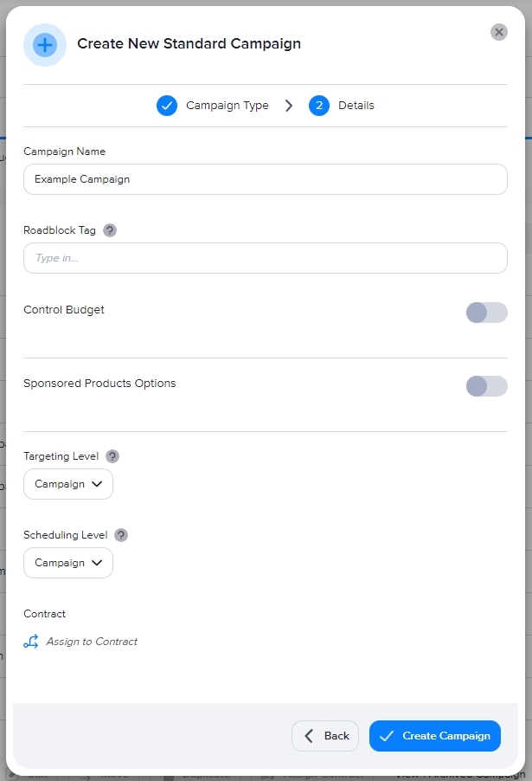Screen dimensions: 532x781
Task: Click the Assign to Contract route icon
Action: 31,642
